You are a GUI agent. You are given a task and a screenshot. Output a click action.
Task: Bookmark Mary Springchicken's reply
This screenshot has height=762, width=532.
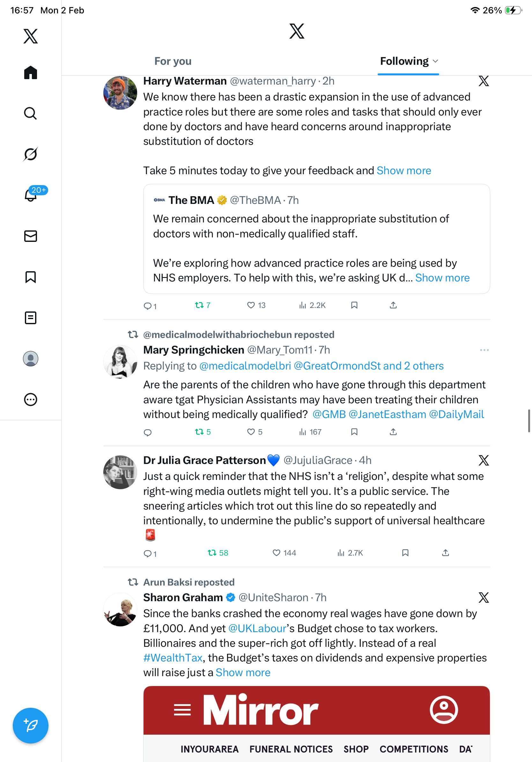pyautogui.click(x=354, y=432)
